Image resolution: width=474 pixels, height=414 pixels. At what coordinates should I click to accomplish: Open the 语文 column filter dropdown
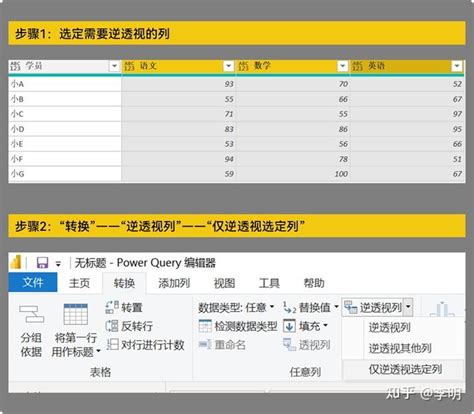228,66
